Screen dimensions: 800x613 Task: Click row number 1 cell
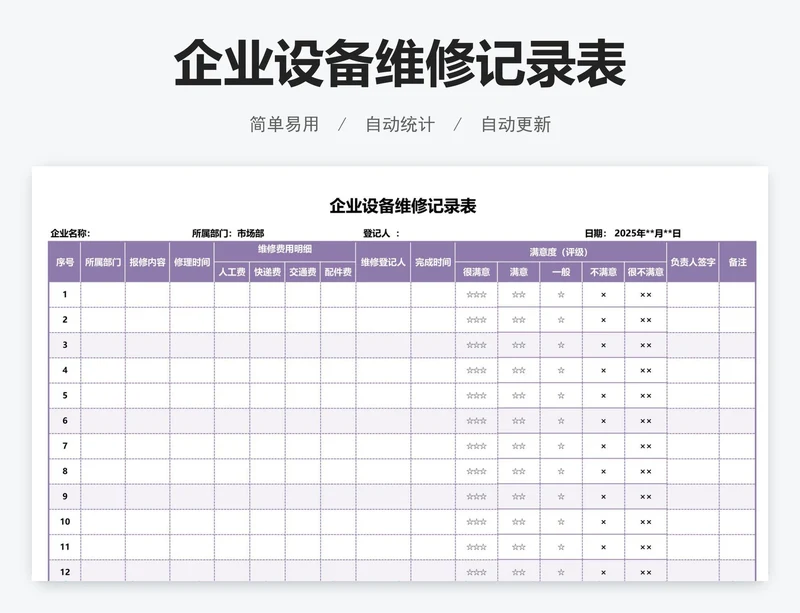click(65, 295)
